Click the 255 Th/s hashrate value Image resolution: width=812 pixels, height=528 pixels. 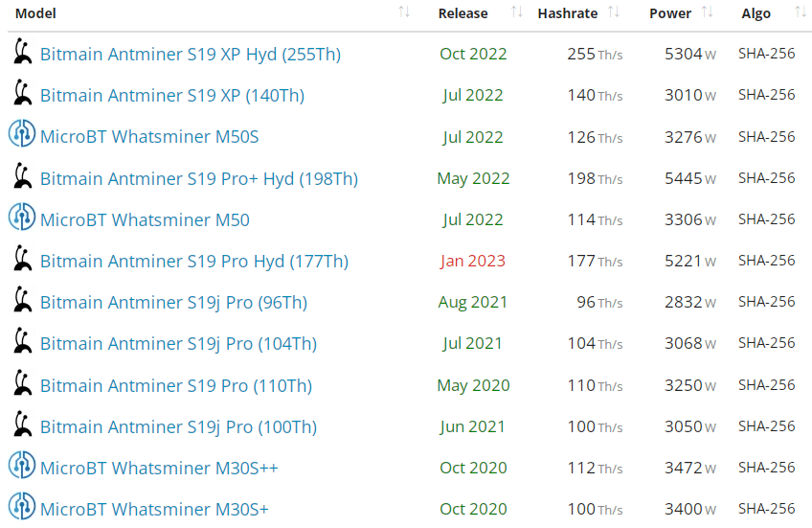[595, 54]
